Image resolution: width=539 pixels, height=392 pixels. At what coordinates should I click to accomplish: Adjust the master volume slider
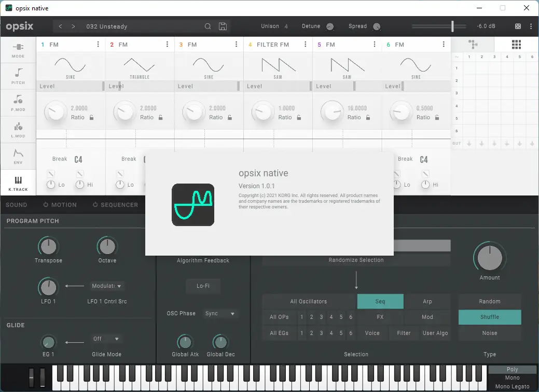point(452,26)
